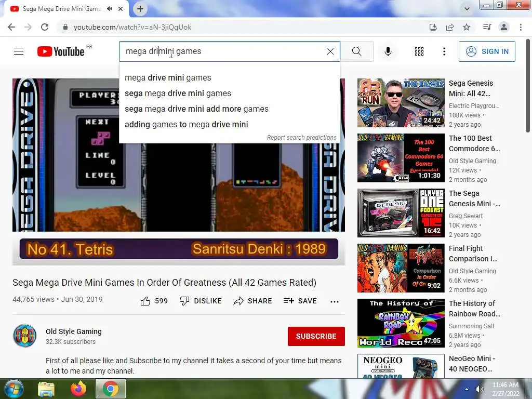Open The Sega Genesis Mini podcast thumbnail
The width and height of the screenshot is (532, 399).
tap(401, 212)
